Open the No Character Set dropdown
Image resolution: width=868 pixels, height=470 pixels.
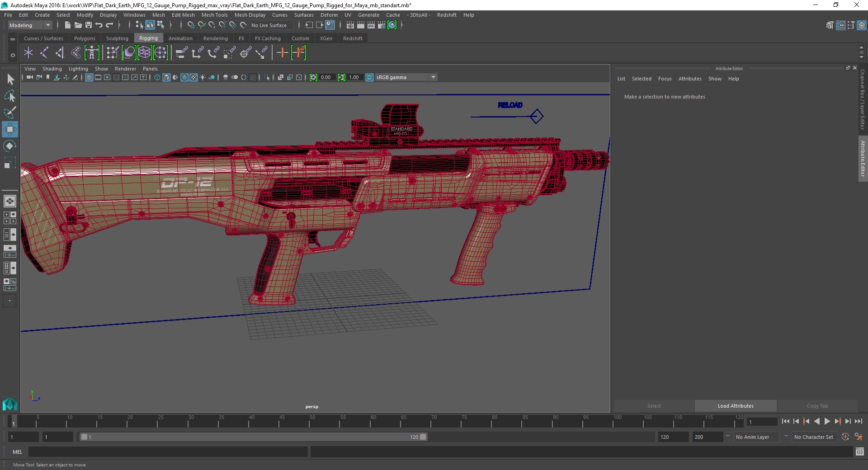(814, 437)
